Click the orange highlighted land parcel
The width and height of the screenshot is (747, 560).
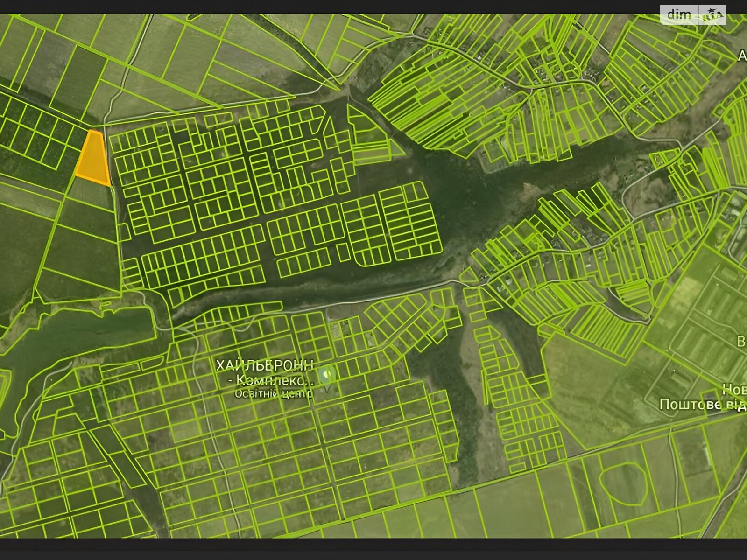pos(93,158)
